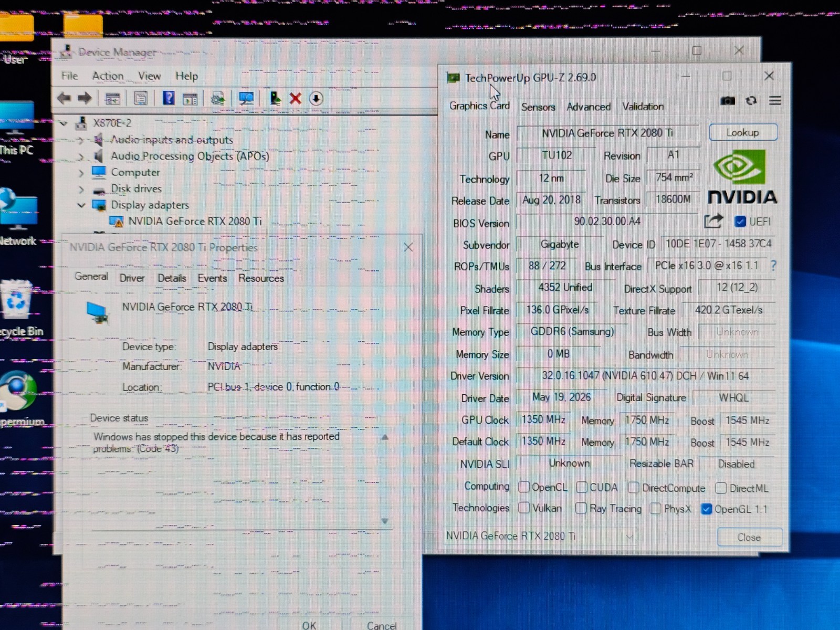Click the Lookup button in GPU-Z

[743, 132]
